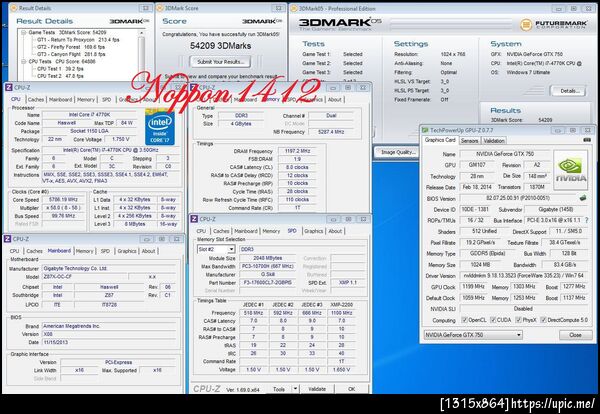Collapse the CPU Tests tree node
Image resolution: width=600 pixels, height=414 pixels.
point(24,62)
